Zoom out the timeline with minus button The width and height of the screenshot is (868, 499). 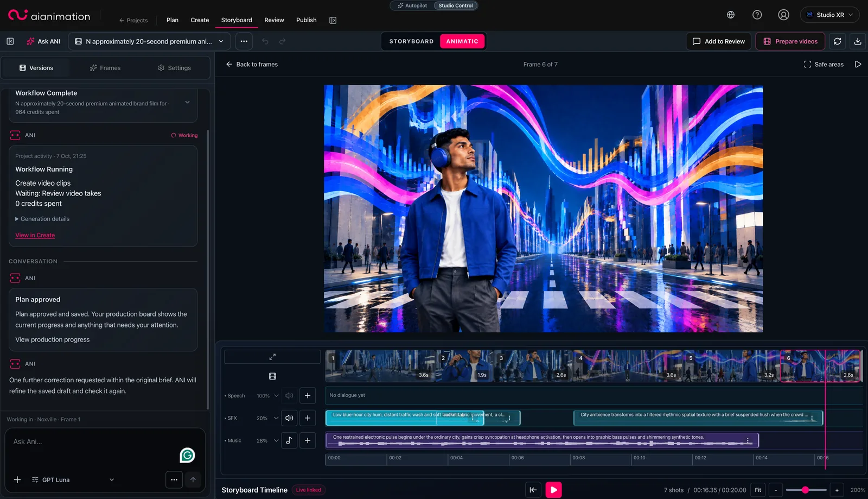pyautogui.click(x=776, y=490)
